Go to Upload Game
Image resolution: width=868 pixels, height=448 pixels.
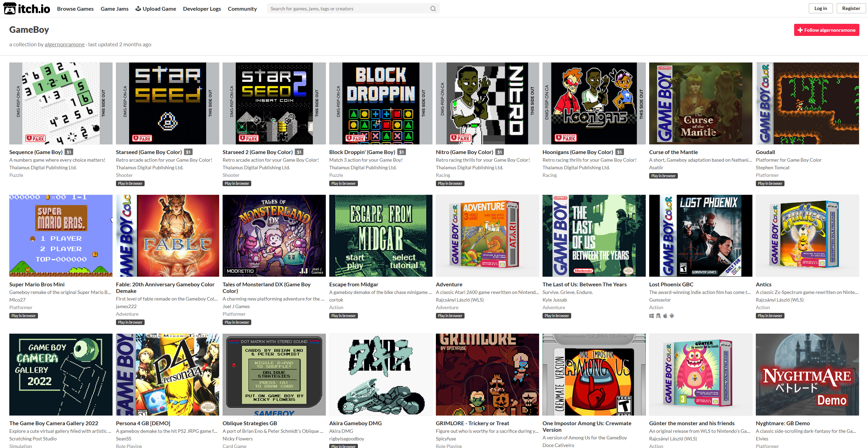coord(156,9)
